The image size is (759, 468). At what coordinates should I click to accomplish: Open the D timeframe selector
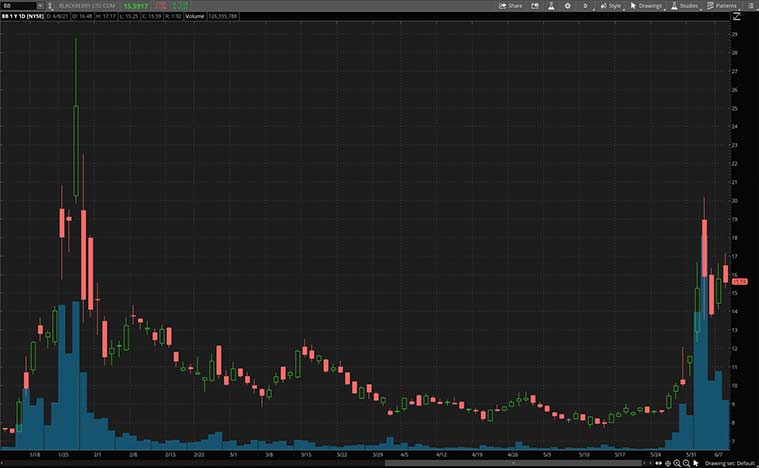[x=585, y=6]
